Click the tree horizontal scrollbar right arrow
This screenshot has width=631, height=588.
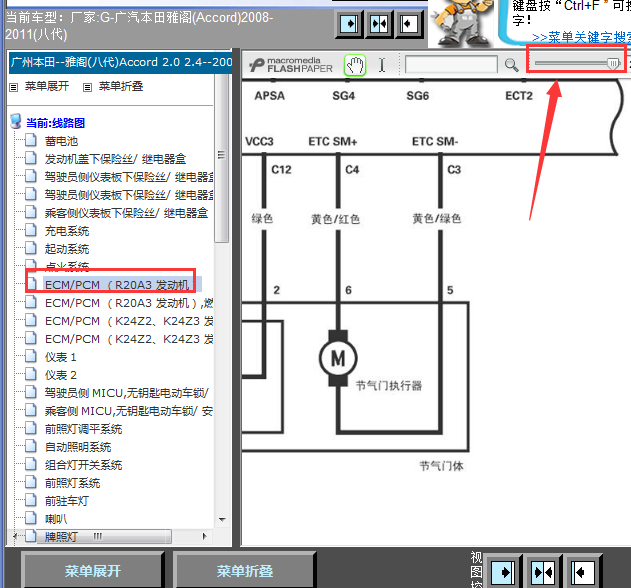click(x=204, y=536)
